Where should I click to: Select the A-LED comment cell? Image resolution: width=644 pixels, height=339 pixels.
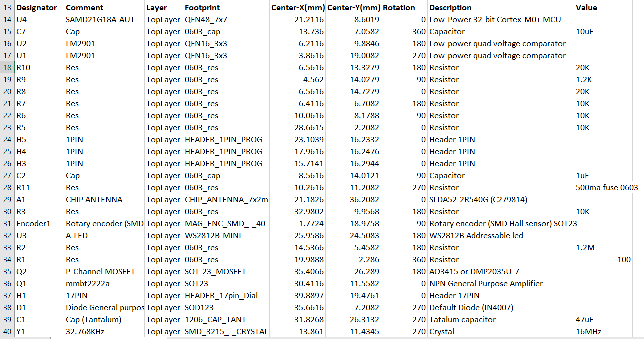(x=105, y=236)
